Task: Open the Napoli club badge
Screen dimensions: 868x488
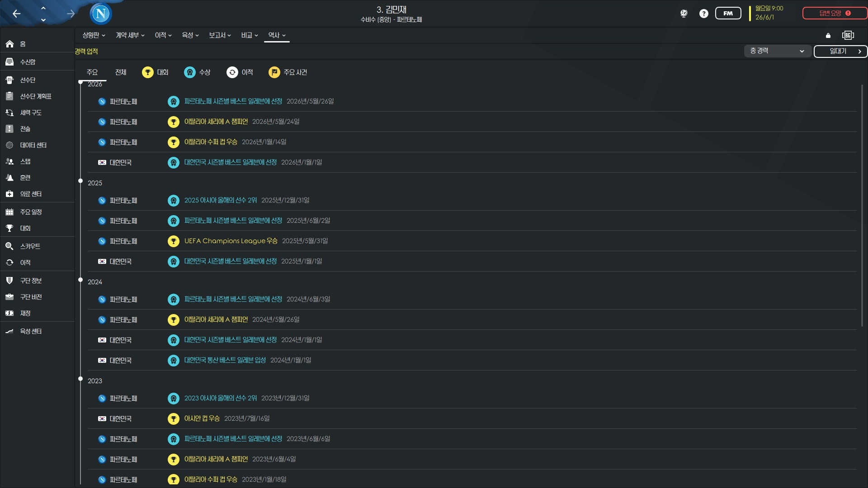Action: coord(101,14)
